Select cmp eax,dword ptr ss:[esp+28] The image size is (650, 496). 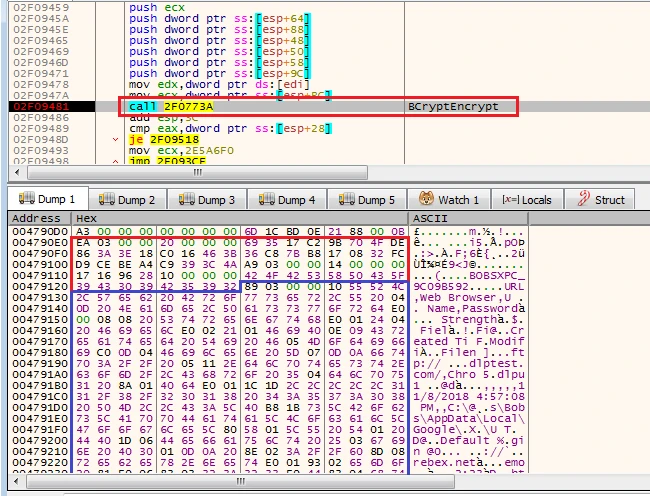pyautogui.click(x=230, y=128)
